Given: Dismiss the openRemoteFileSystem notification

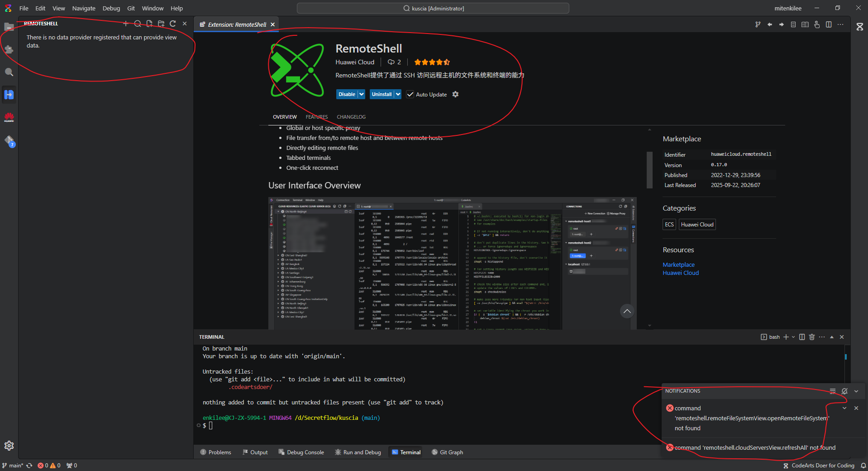Looking at the screenshot, I should [x=856, y=408].
